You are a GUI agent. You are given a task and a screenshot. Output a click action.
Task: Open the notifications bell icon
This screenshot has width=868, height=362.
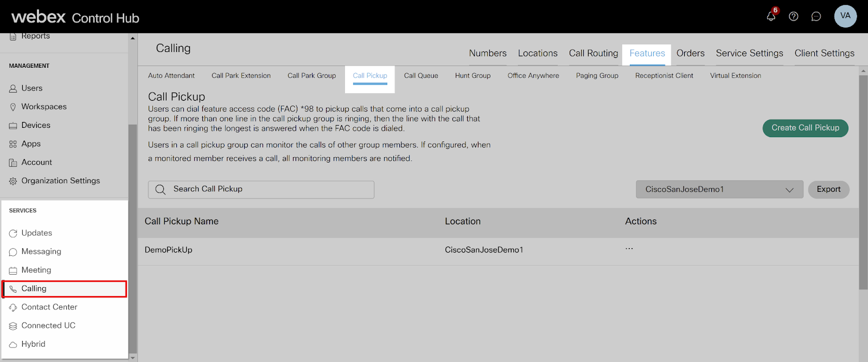click(770, 16)
